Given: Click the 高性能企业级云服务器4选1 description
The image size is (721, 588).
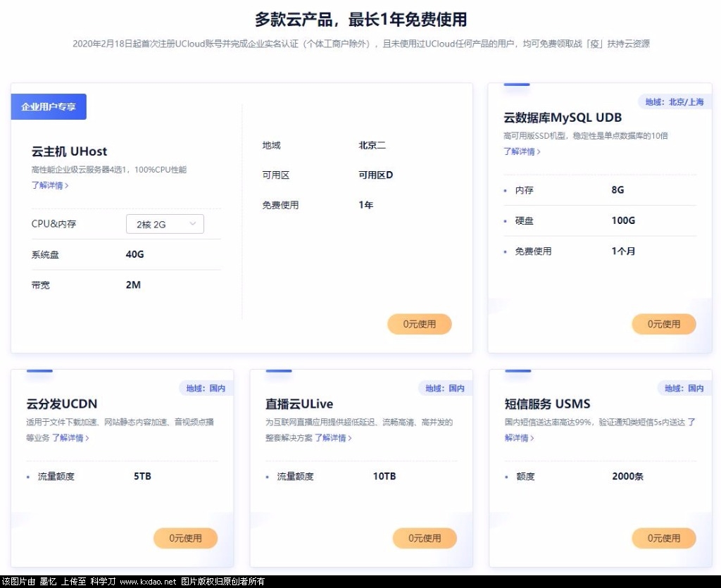Looking at the screenshot, I should coord(109,170).
